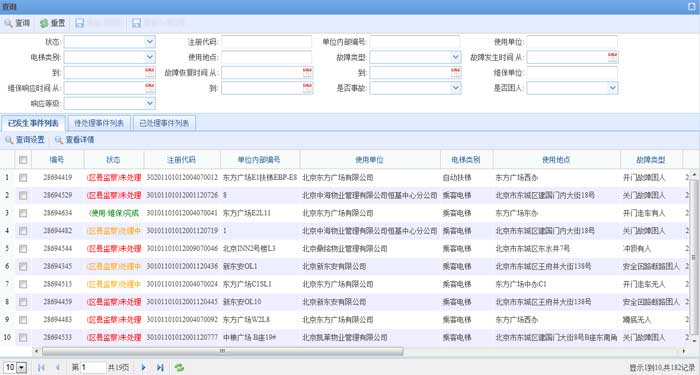Screen dimensions: 700x375
Task: Click the 查询 search toolbar button
Action: coord(17,23)
